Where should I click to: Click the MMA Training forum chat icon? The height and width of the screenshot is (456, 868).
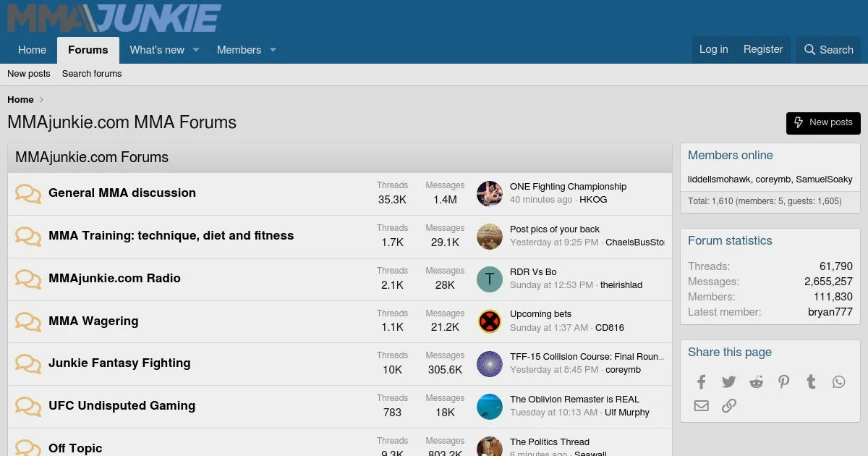pos(28,236)
